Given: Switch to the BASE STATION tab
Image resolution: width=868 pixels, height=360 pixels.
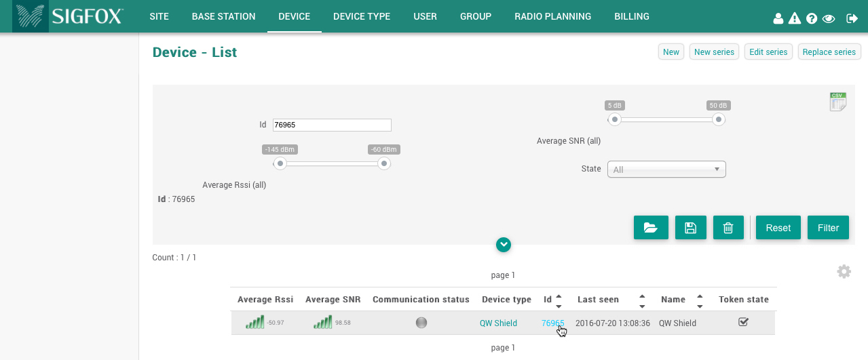Looking at the screenshot, I should click(223, 16).
